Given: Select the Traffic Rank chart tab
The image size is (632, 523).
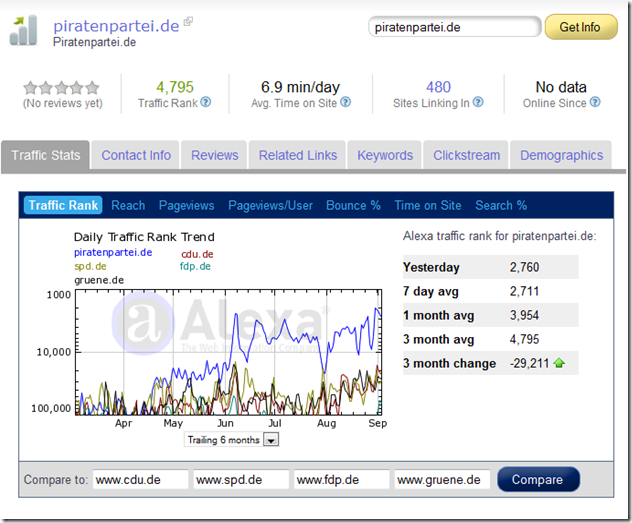Looking at the screenshot, I should point(63,205).
